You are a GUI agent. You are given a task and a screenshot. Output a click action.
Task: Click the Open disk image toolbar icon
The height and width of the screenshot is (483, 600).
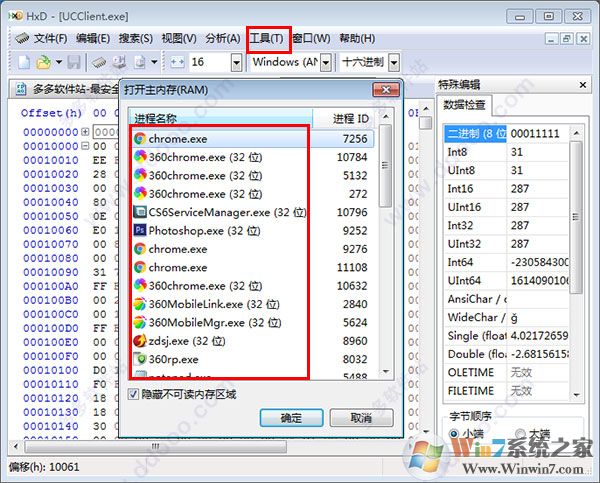coord(140,62)
